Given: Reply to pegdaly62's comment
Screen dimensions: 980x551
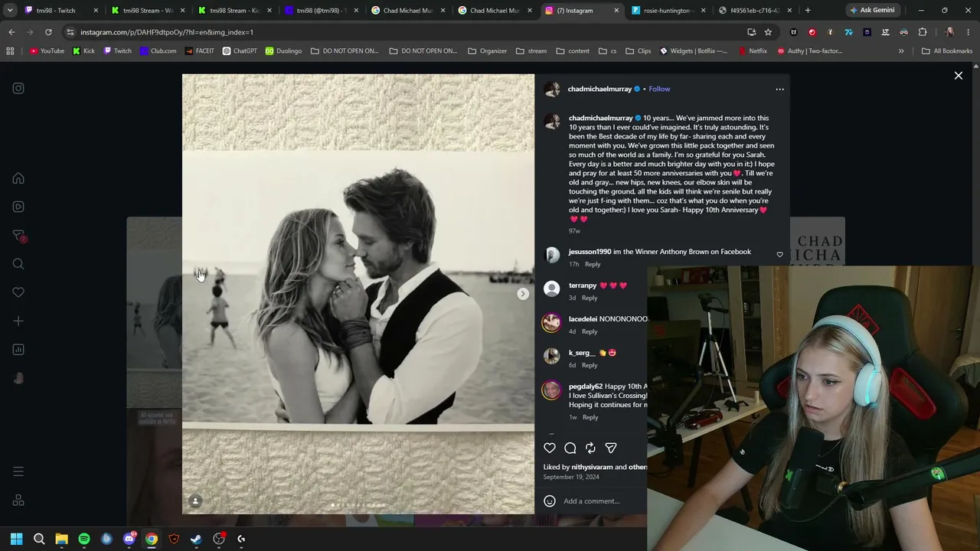Looking at the screenshot, I should tap(590, 417).
